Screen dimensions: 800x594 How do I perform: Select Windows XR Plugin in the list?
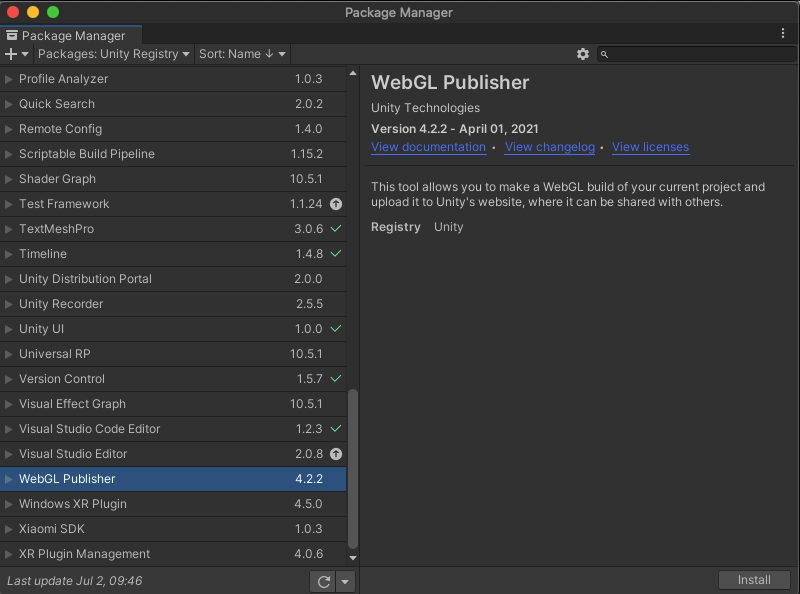[73, 504]
